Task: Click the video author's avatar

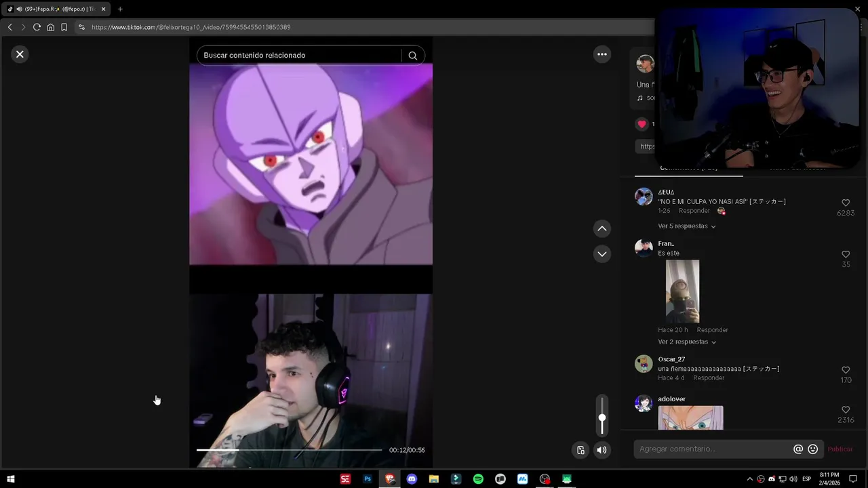Action: tap(645, 64)
